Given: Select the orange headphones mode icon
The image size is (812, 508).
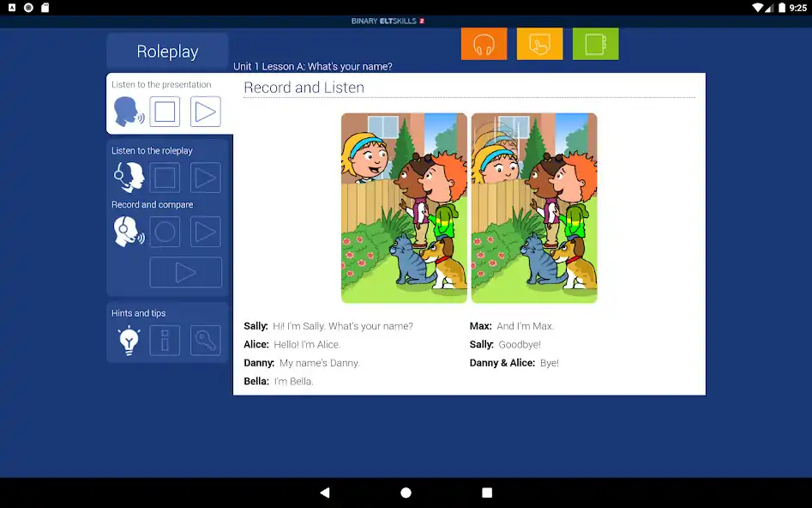Looking at the screenshot, I should [484, 43].
